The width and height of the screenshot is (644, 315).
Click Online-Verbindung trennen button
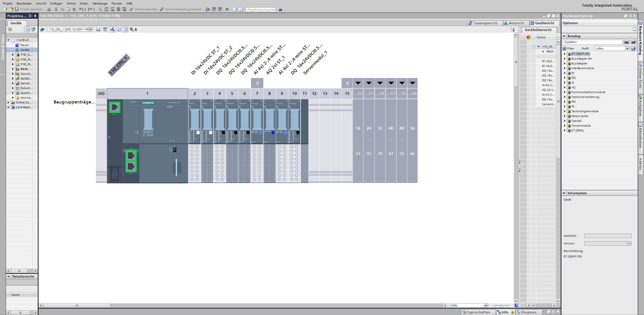coord(181,9)
